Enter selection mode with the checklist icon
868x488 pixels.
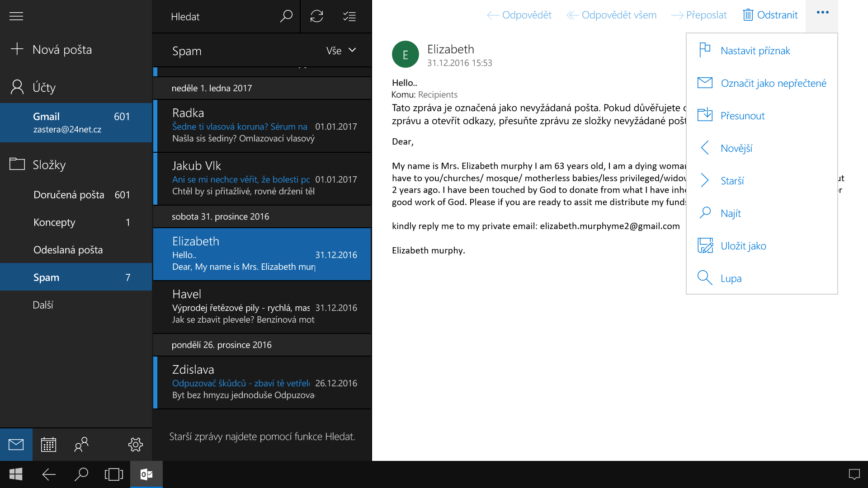(x=348, y=16)
